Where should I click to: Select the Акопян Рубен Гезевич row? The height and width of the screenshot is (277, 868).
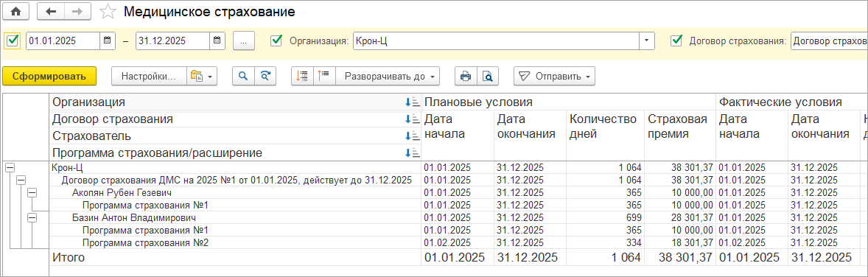pyautogui.click(x=235, y=193)
